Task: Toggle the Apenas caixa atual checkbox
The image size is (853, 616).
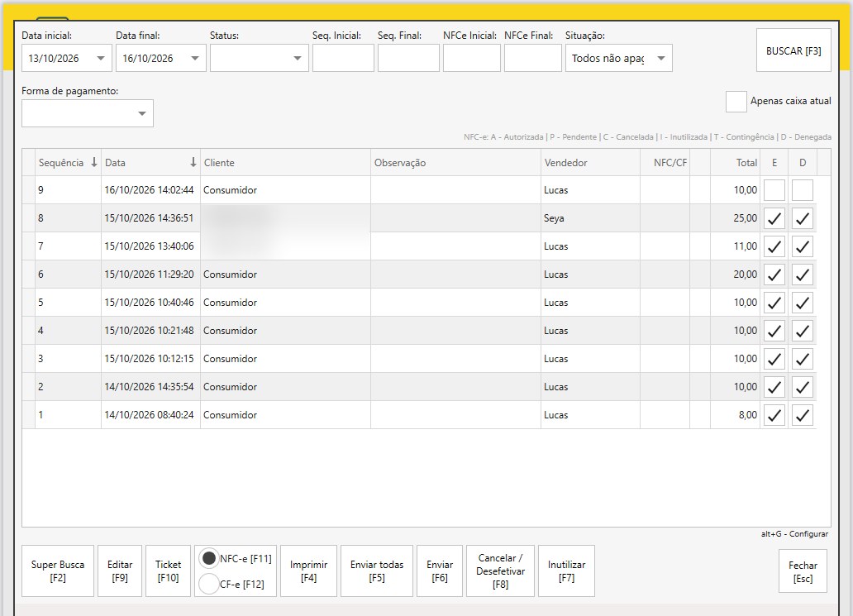Action: pyautogui.click(x=736, y=101)
